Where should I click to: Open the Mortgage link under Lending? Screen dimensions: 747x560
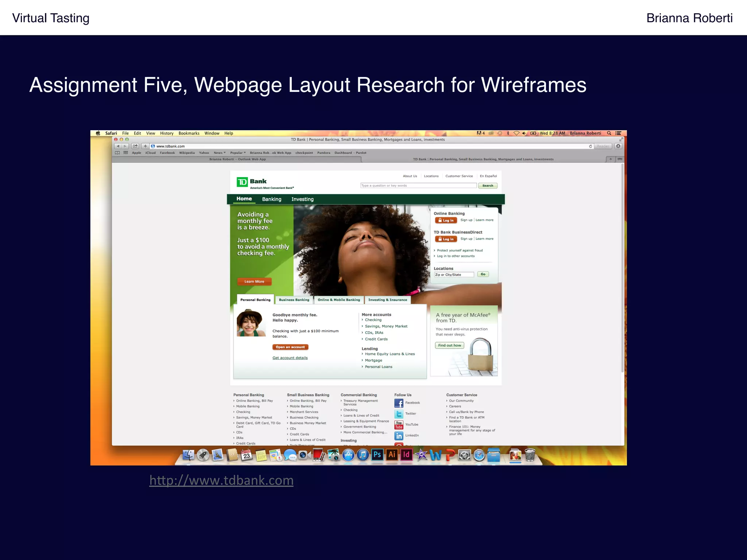[373, 360]
